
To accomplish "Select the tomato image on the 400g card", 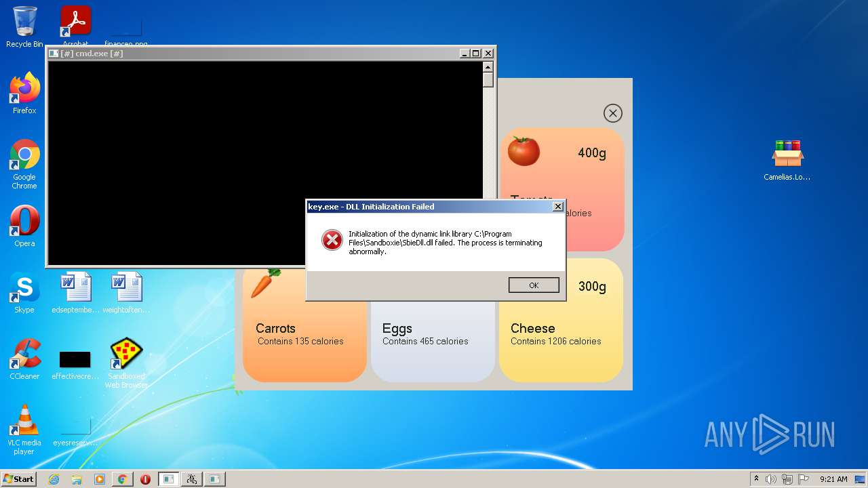I will click(x=524, y=150).
